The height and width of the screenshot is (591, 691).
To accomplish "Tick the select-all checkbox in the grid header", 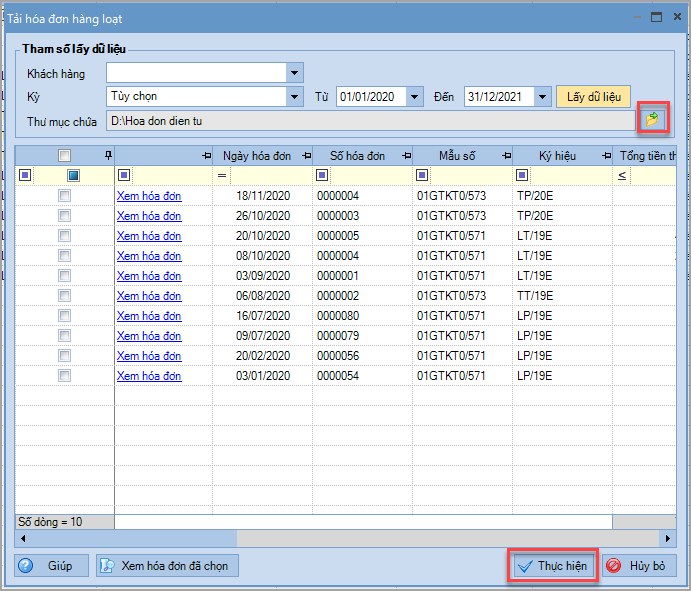I will 64,155.
